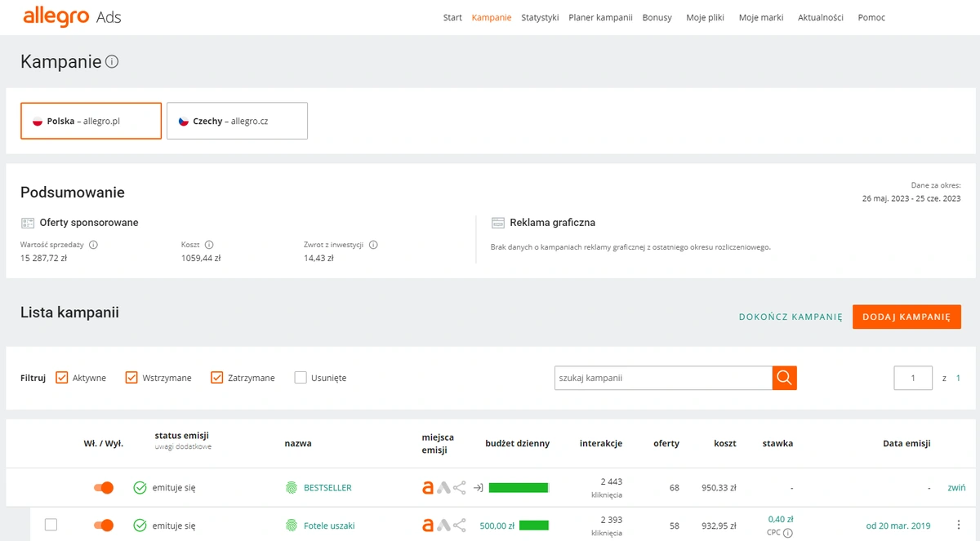
Task: Open three-dot menu for Fotele uszaki row
Action: click(958, 525)
